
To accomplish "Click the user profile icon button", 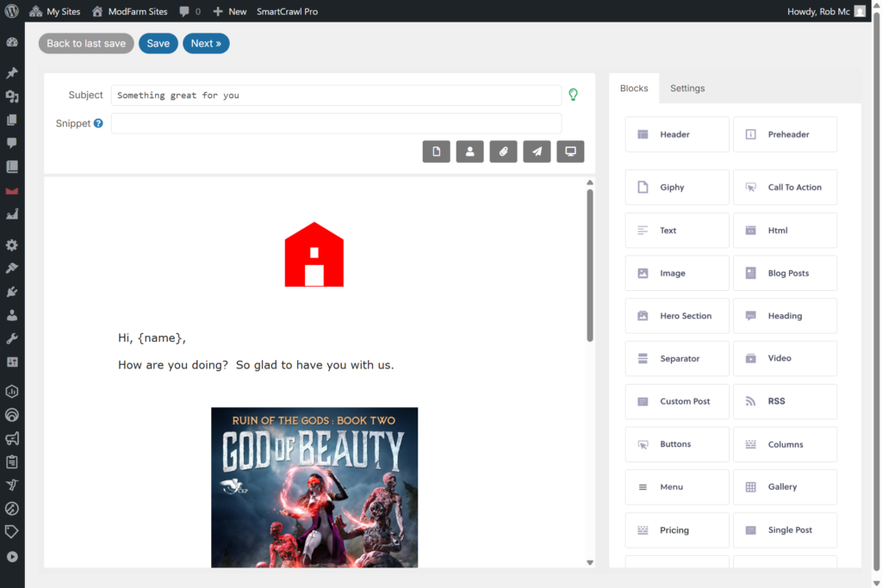I will point(469,152).
